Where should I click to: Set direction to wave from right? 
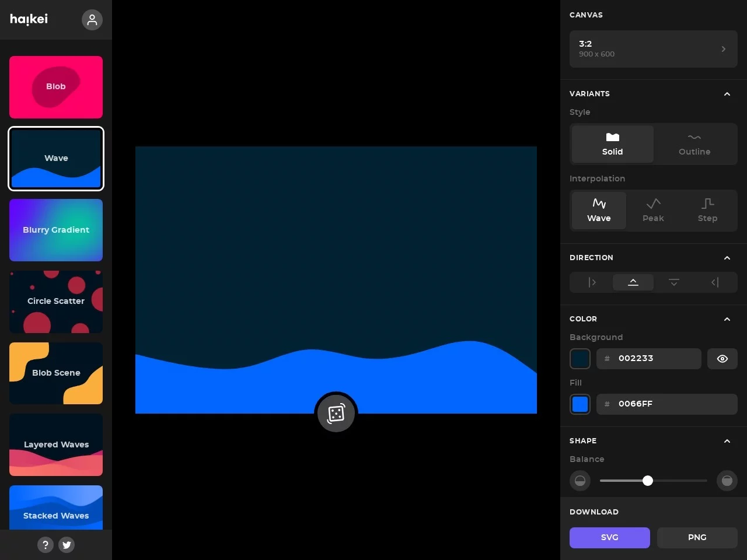pyautogui.click(x=714, y=282)
